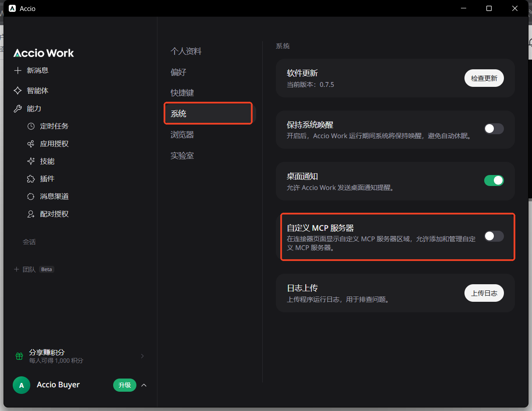532x411 pixels.
Task: Click the clock icon beside 定时任务
Action: point(31,126)
